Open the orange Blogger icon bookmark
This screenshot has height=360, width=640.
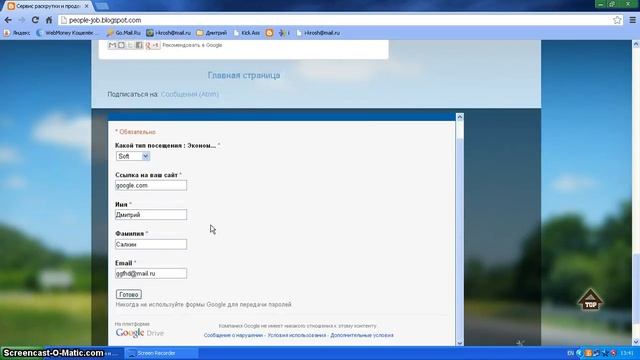(x=269, y=33)
